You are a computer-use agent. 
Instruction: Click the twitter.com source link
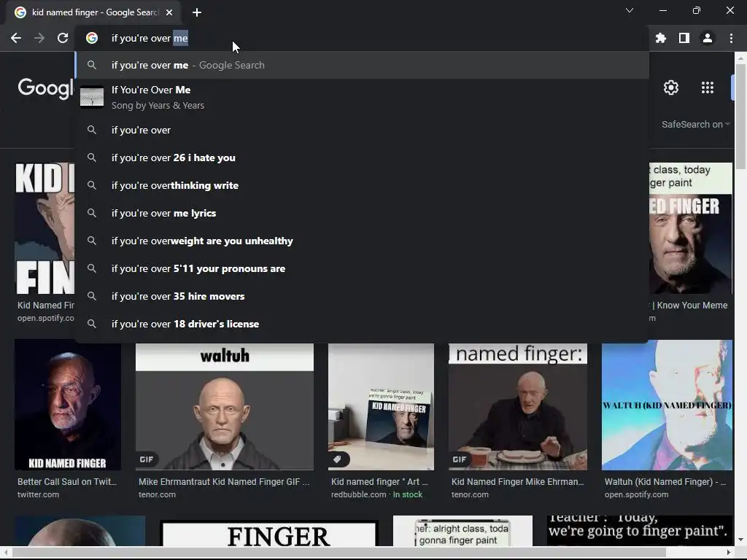coord(38,495)
